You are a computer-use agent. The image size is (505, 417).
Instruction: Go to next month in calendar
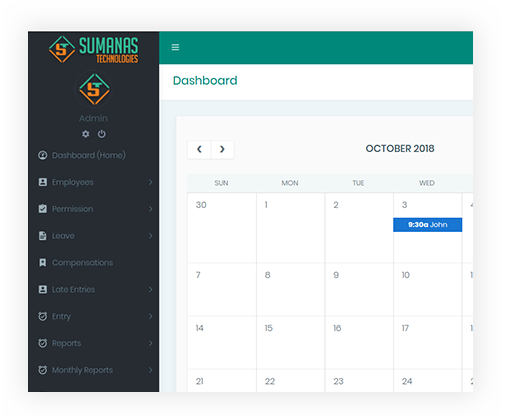pyautogui.click(x=222, y=149)
